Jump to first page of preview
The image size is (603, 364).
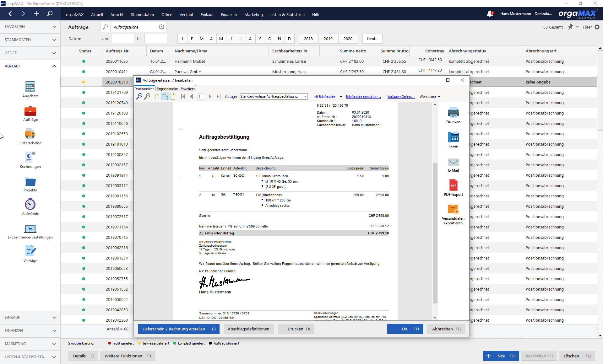[183, 96]
